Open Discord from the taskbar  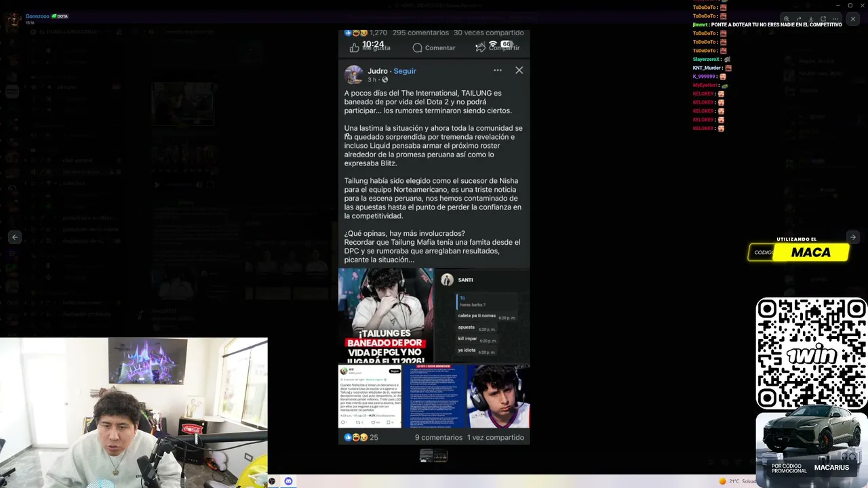tap(288, 481)
